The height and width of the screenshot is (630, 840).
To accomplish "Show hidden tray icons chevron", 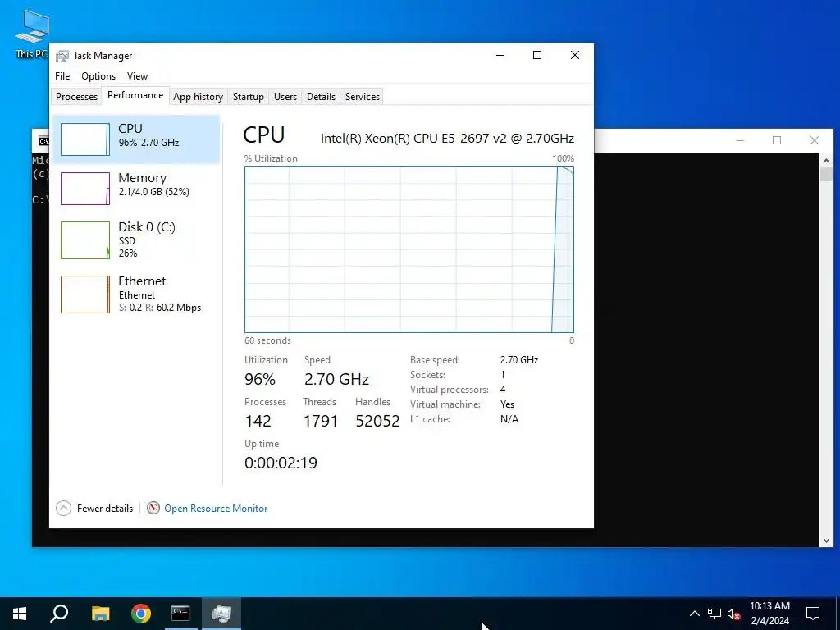I will pos(694,614).
